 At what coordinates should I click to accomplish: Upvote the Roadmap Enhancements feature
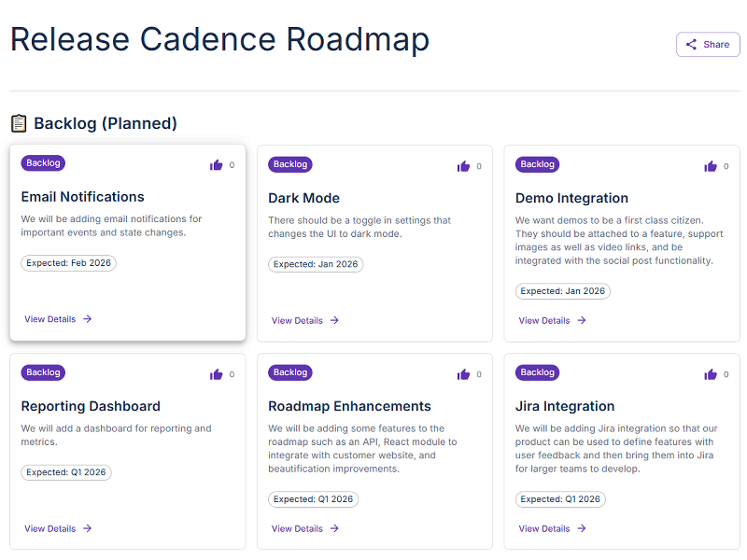(464, 373)
